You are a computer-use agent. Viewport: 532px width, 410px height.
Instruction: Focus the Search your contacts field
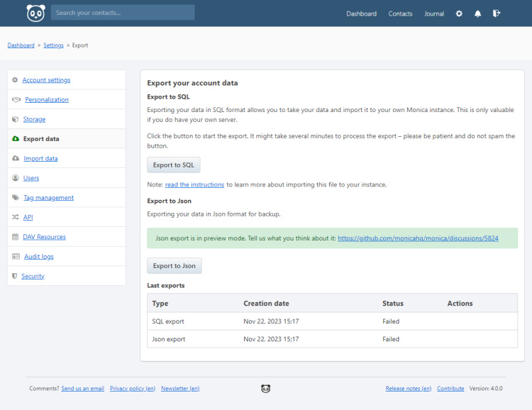point(123,13)
